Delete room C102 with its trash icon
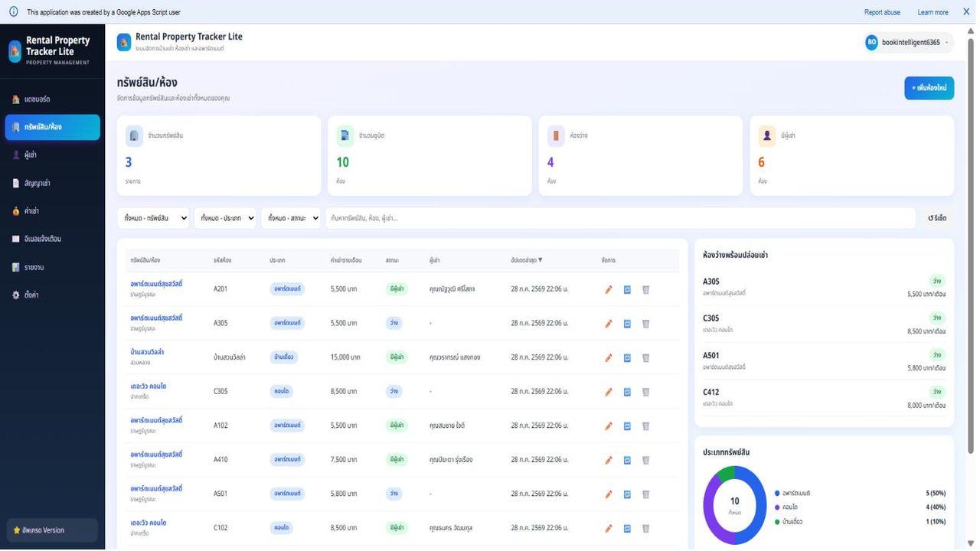The width and height of the screenshot is (980, 551). (x=645, y=528)
